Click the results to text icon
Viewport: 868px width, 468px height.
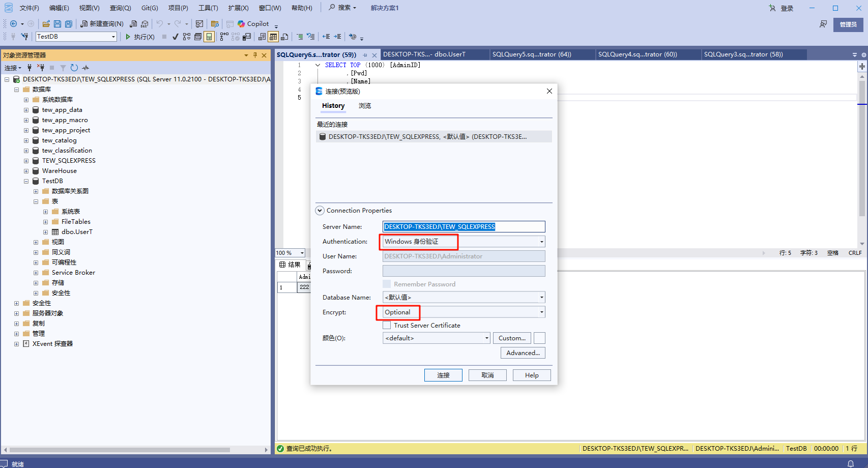tap(262, 37)
